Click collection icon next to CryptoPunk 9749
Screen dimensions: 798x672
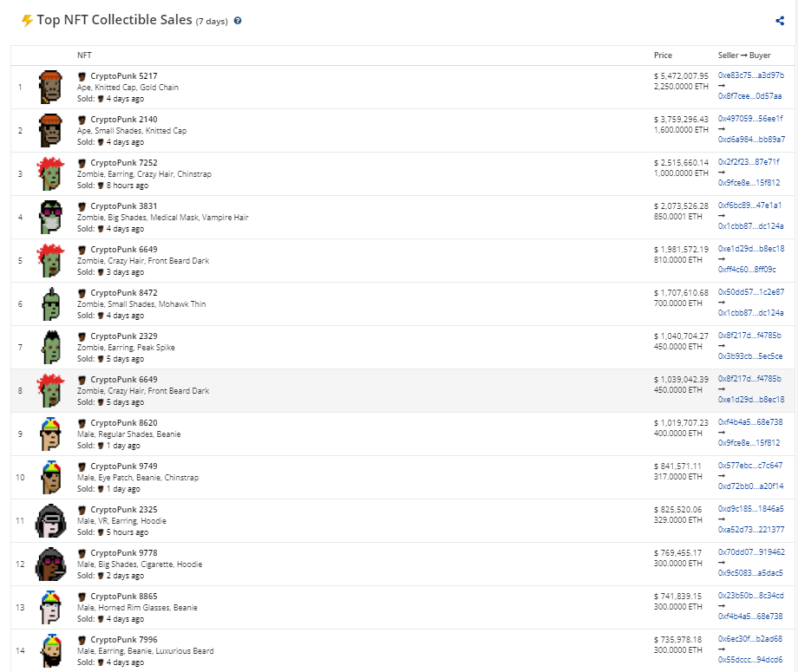tap(82, 466)
